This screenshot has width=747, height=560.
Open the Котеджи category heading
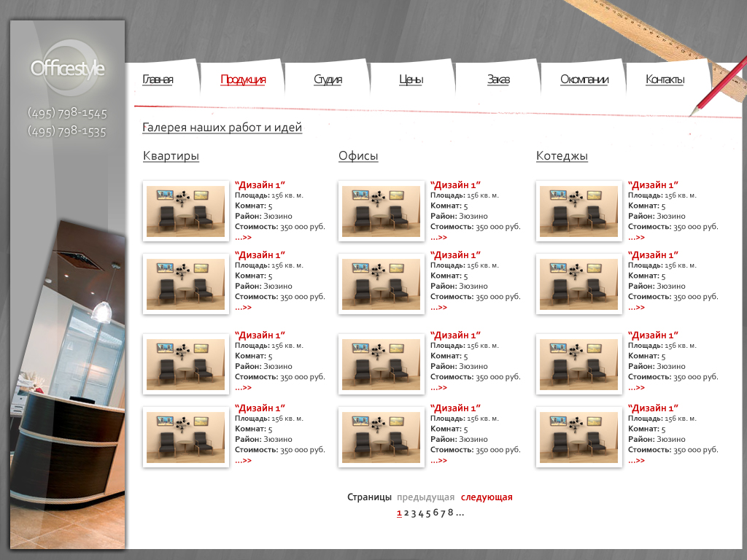click(x=562, y=156)
